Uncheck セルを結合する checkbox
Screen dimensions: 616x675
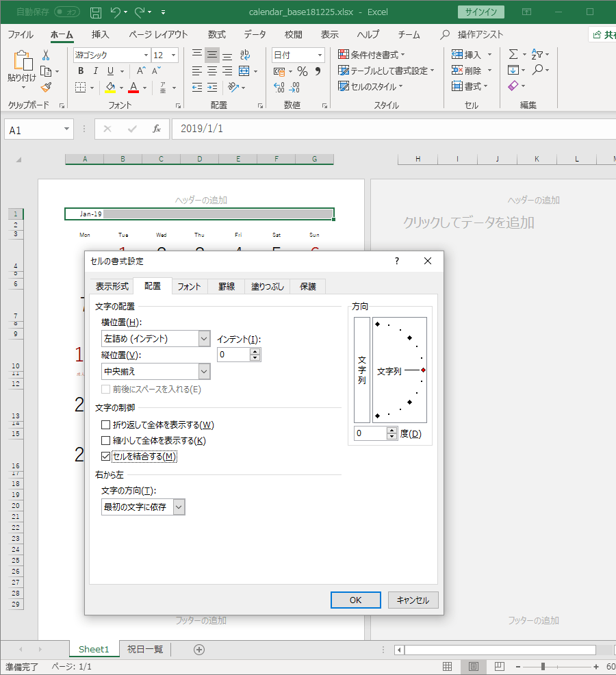106,457
